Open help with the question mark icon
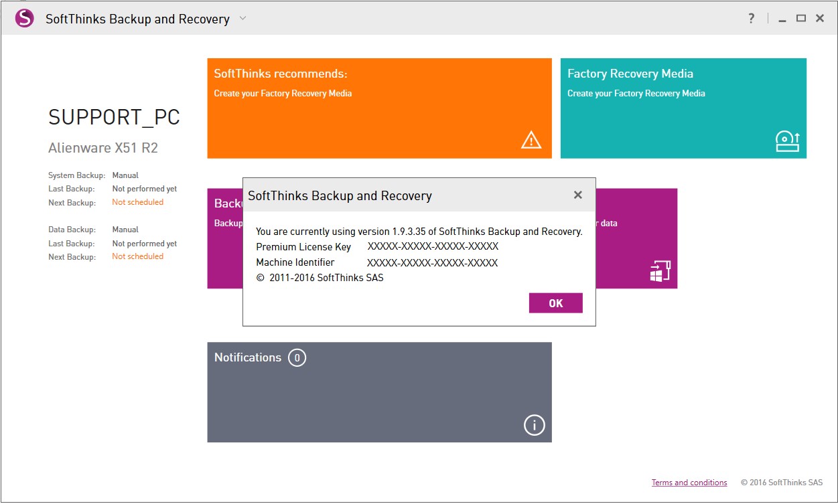 (x=752, y=19)
